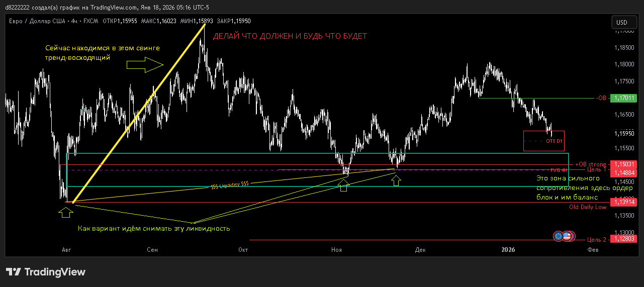644x287 pixels.
Task: Click the Euro flag economic event icon
Action: pyautogui.click(x=558, y=236)
